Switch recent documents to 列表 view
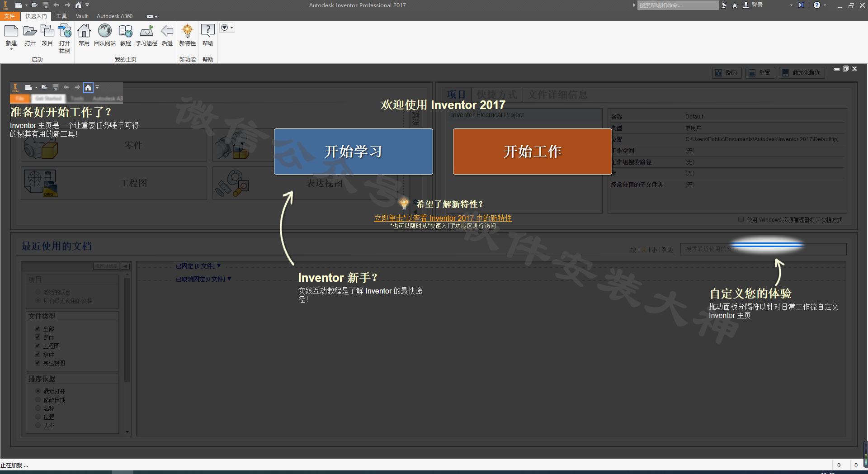 (x=667, y=250)
